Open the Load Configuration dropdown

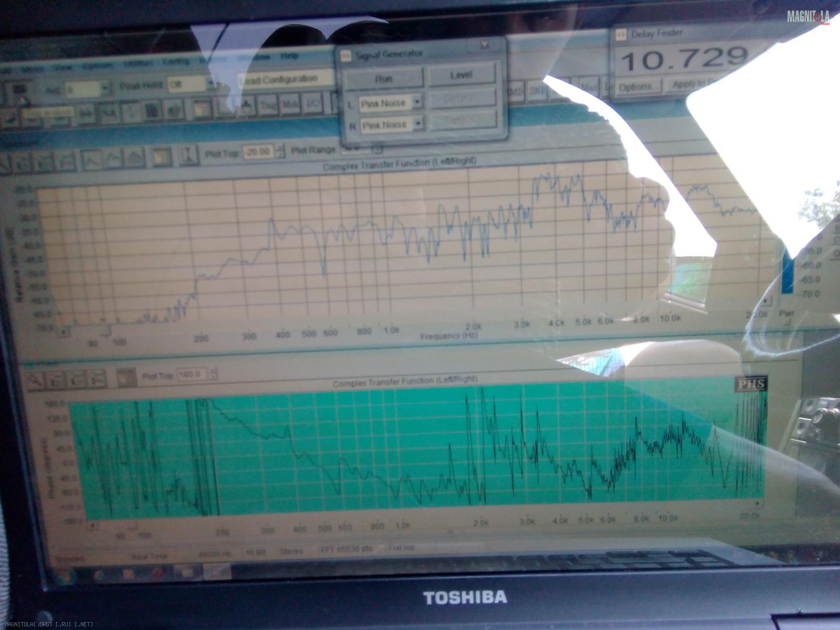286,79
